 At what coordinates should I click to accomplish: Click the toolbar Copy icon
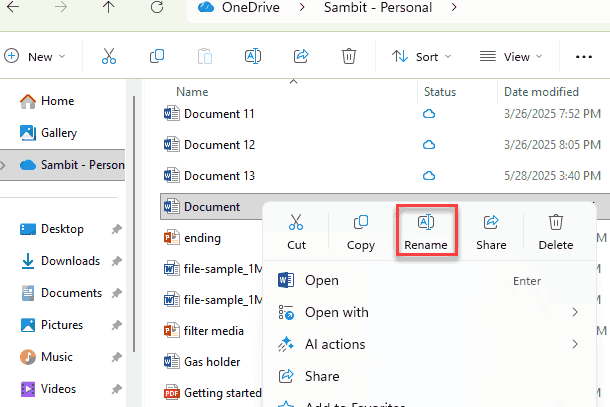point(157,56)
